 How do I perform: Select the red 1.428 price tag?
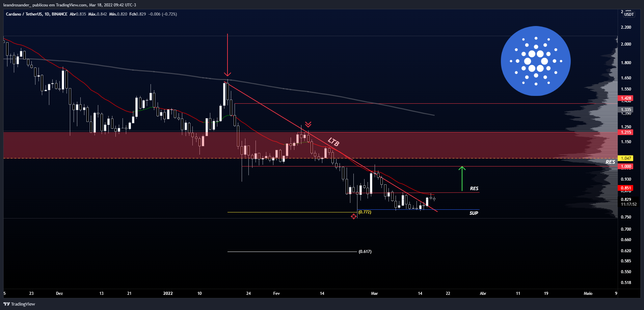(625, 98)
